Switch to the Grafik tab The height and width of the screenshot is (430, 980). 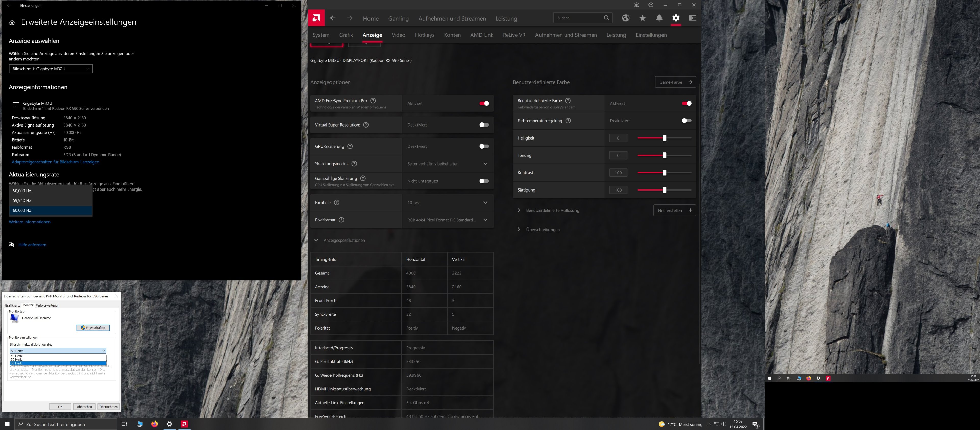click(346, 35)
